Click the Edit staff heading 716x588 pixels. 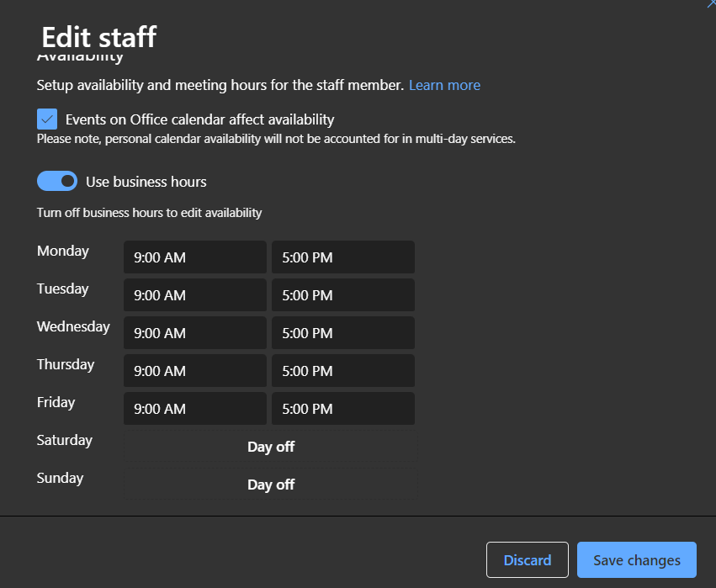[x=98, y=37]
